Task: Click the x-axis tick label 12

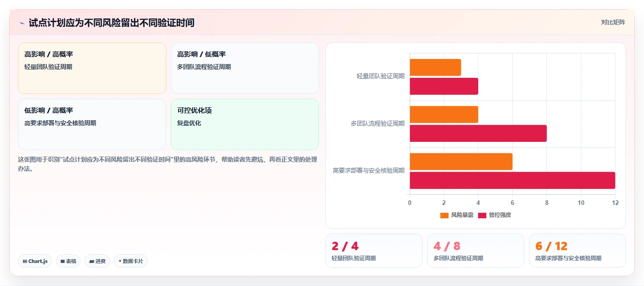Action: (615, 203)
